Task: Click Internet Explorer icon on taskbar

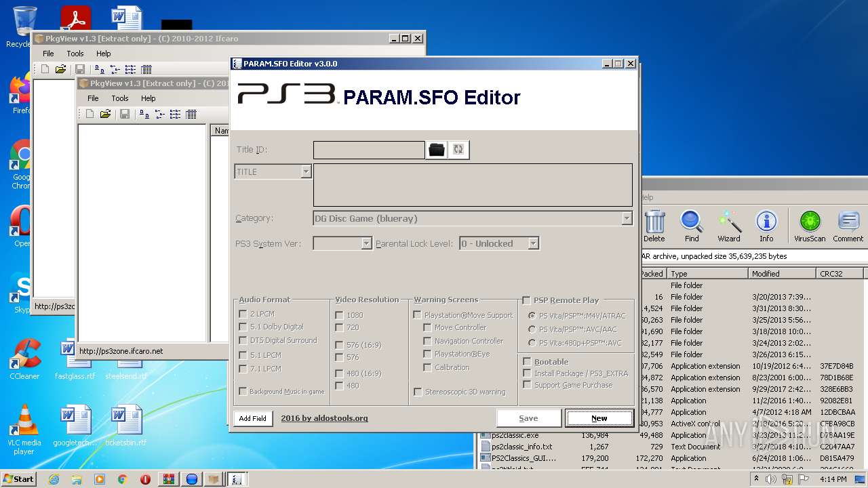Action: [x=54, y=479]
